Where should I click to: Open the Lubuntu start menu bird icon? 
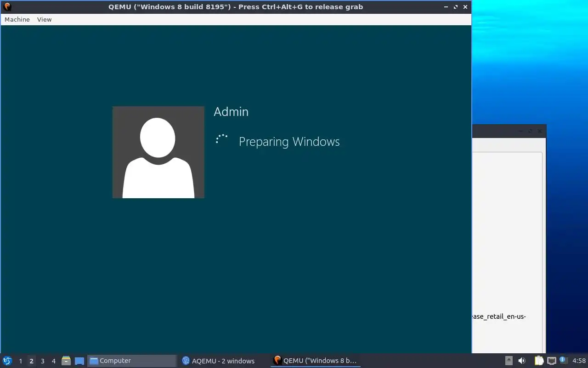pyautogui.click(x=7, y=361)
